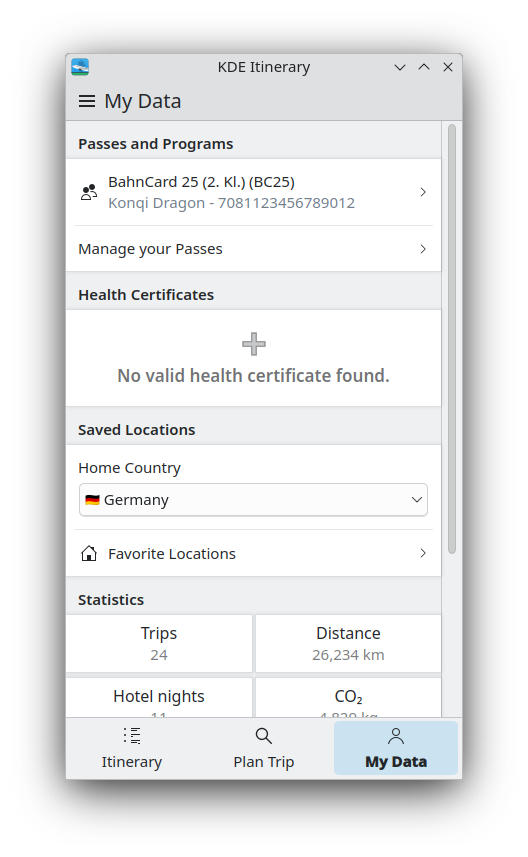Open Favorite Locations
The height and width of the screenshot is (857, 528).
(x=254, y=553)
